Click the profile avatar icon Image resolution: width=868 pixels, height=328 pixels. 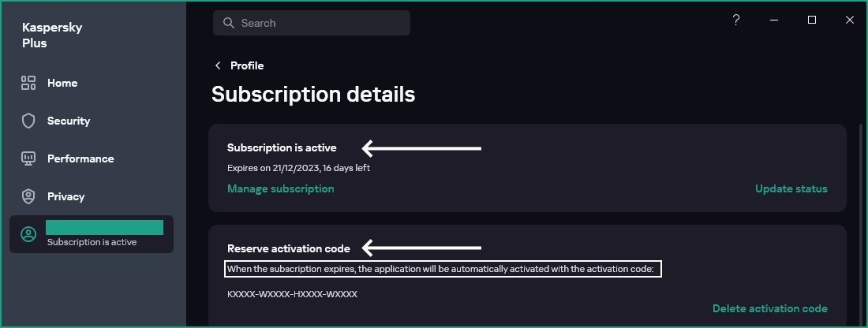(28, 234)
